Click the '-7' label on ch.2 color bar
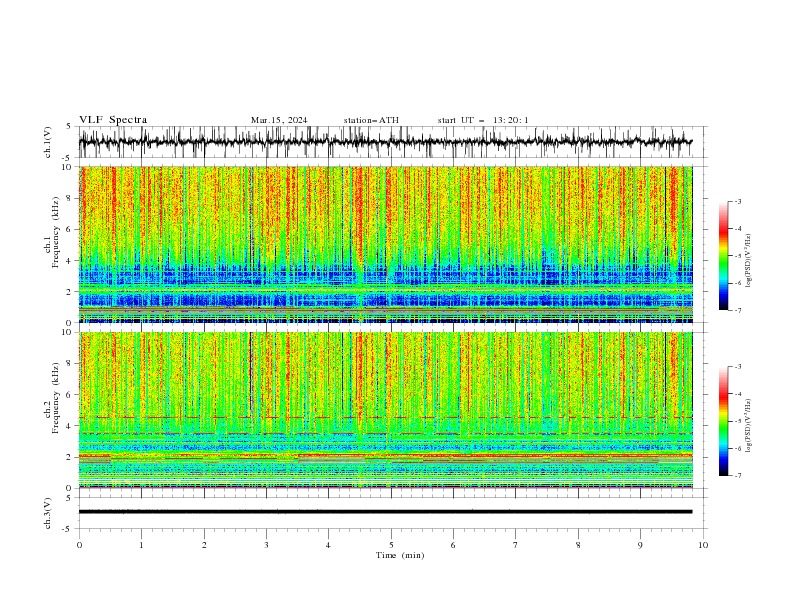 (x=738, y=476)
